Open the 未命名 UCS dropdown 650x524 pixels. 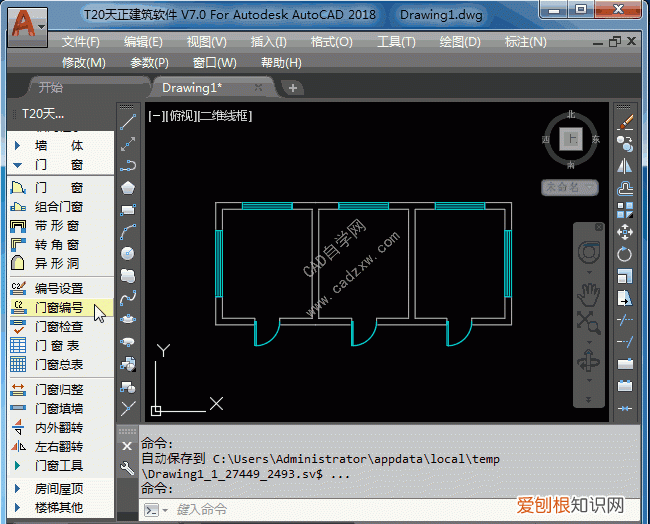pyautogui.click(x=570, y=187)
